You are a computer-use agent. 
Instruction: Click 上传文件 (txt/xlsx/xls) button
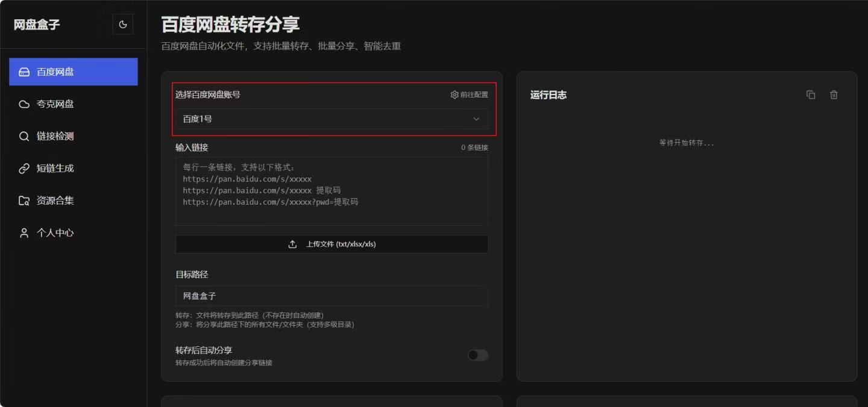332,244
